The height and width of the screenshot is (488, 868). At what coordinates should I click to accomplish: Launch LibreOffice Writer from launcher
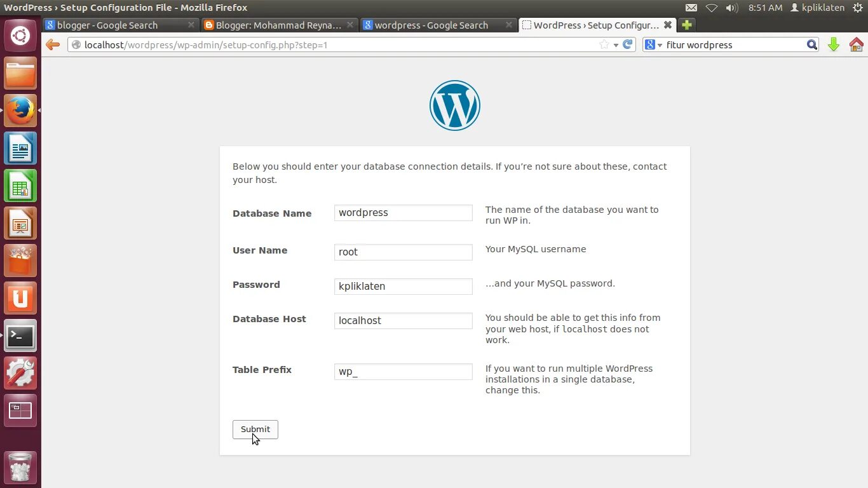(20, 149)
